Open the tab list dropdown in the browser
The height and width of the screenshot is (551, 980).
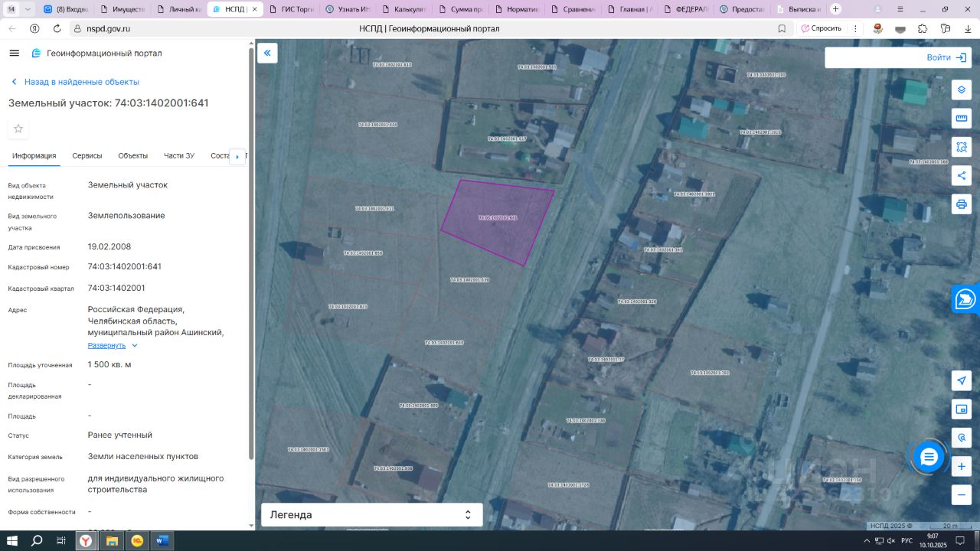[x=28, y=9]
